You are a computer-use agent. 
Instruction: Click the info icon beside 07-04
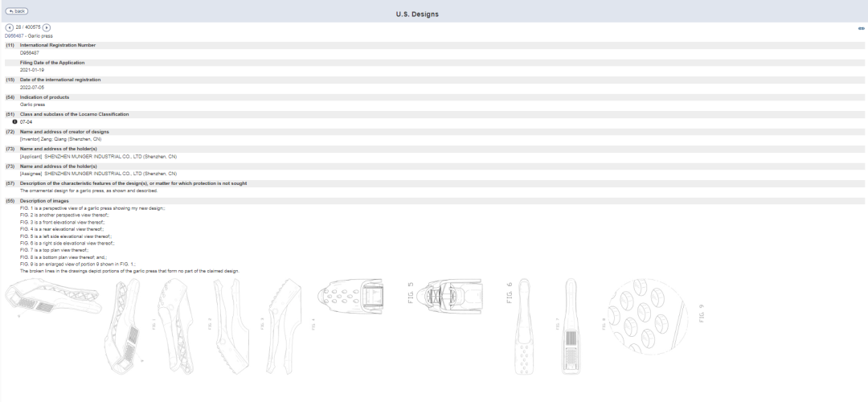click(15, 122)
